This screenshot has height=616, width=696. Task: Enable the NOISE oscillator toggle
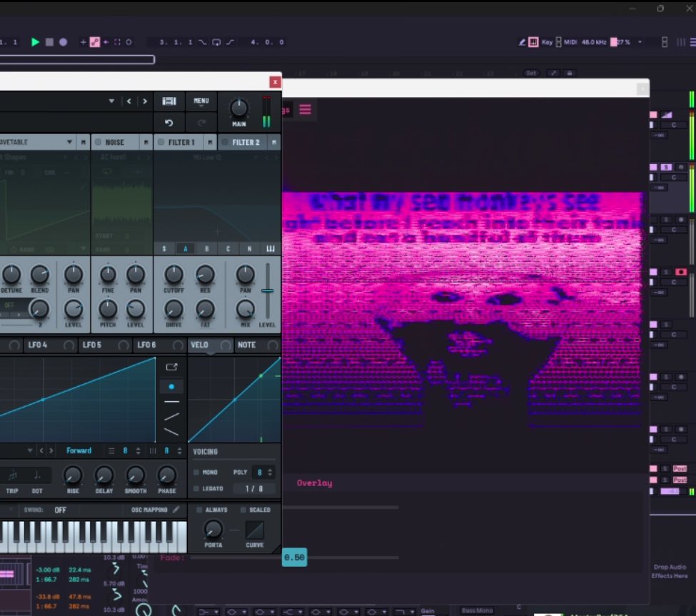coord(98,142)
